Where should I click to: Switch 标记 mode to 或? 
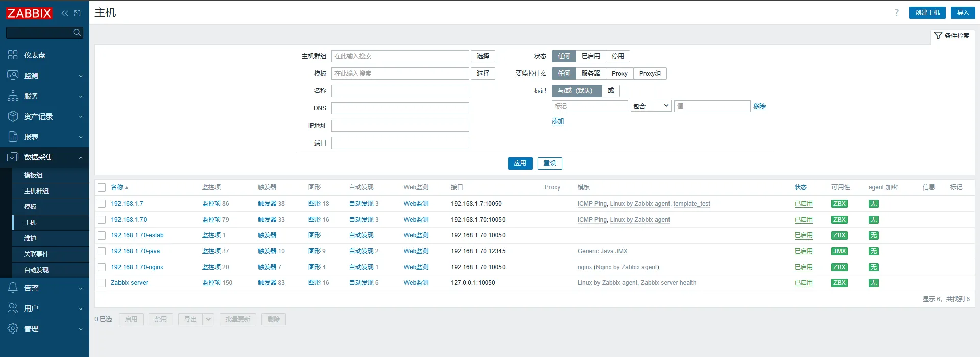(x=611, y=91)
